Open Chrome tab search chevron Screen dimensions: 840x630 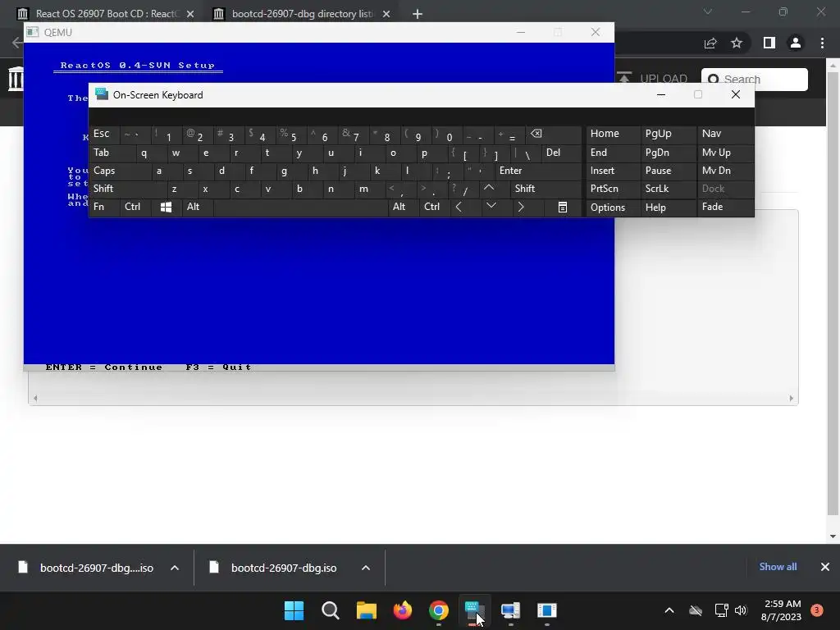(708, 11)
